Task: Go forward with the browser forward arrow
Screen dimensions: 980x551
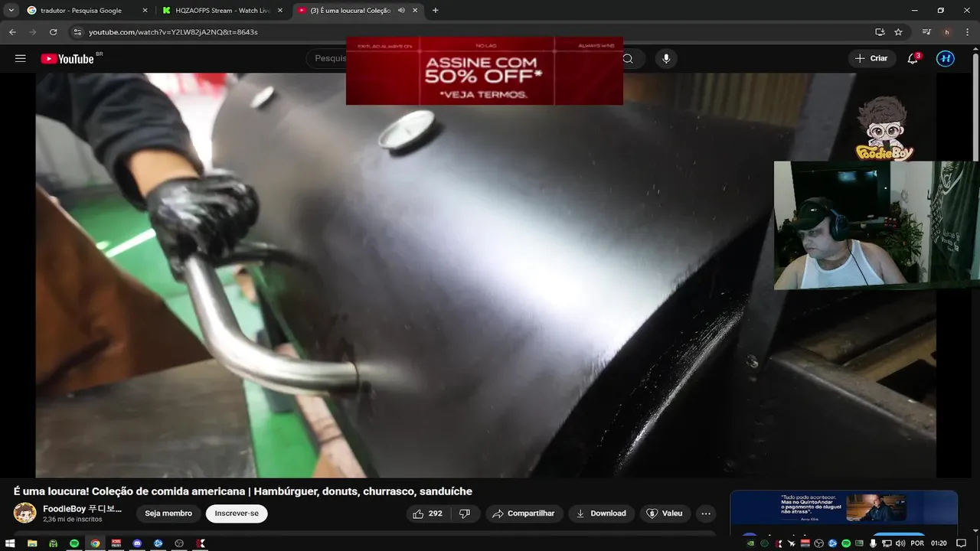Action: pos(33,32)
